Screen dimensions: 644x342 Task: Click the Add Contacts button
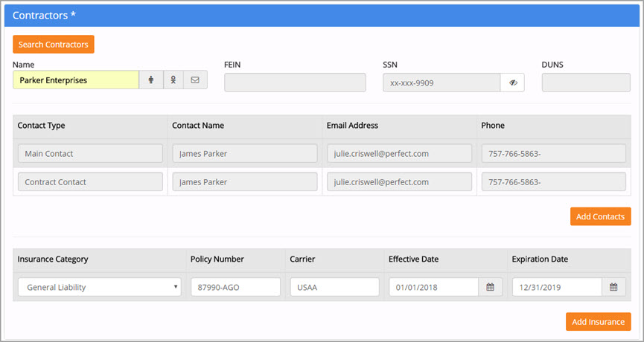click(x=600, y=216)
